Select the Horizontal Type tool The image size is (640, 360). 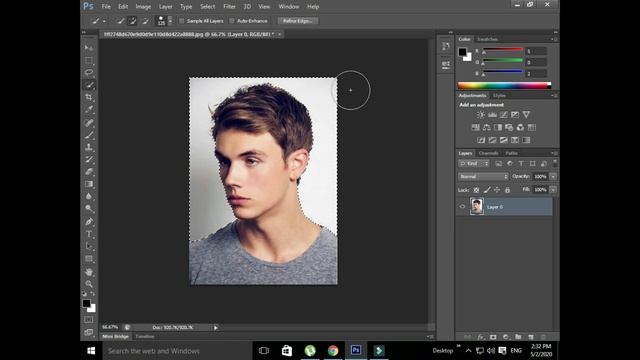tap(89, 234)
